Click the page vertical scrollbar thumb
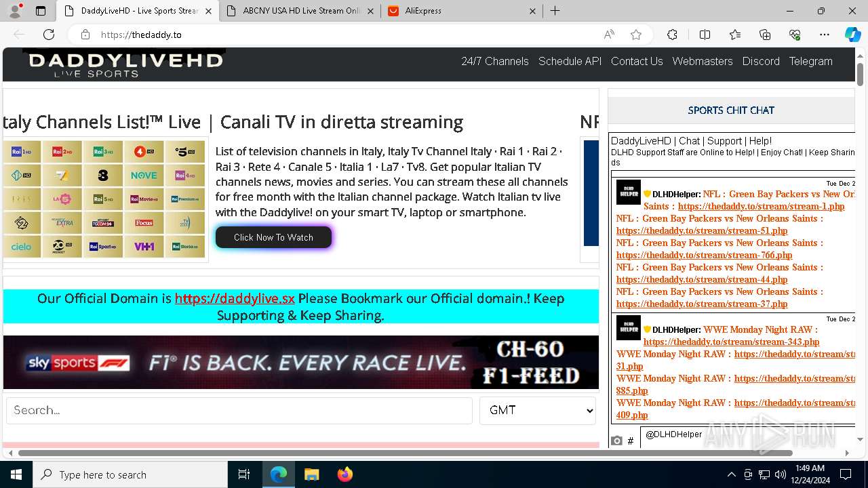The width and height of the screenshot is (868, 488). pyautogui.click(x=861, y=74)
